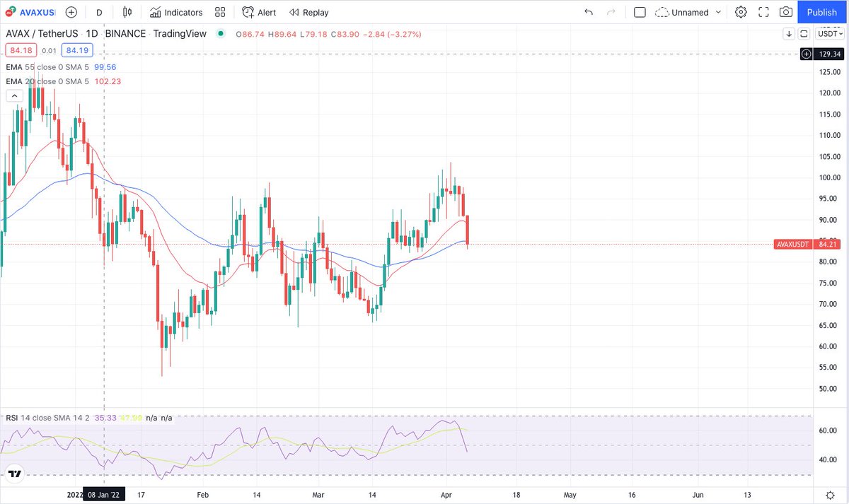Screen dimensions: 849x504
Task: Click the down-arrow button beside USDT
Action: tap(789, 33)
